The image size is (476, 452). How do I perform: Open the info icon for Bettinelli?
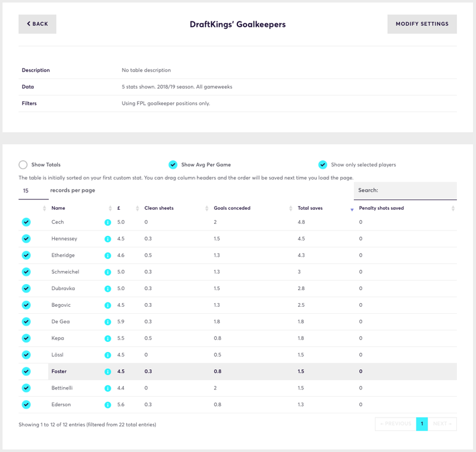point(108,388)
